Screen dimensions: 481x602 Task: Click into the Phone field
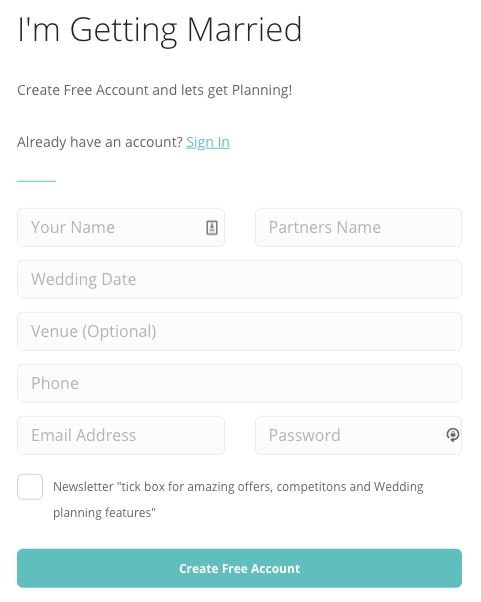click(x=240, y=383)
